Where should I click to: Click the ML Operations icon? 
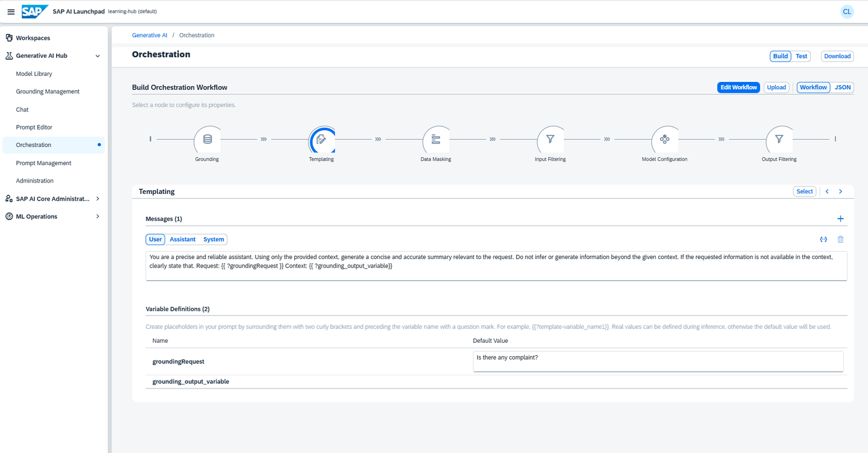[9, 216]
